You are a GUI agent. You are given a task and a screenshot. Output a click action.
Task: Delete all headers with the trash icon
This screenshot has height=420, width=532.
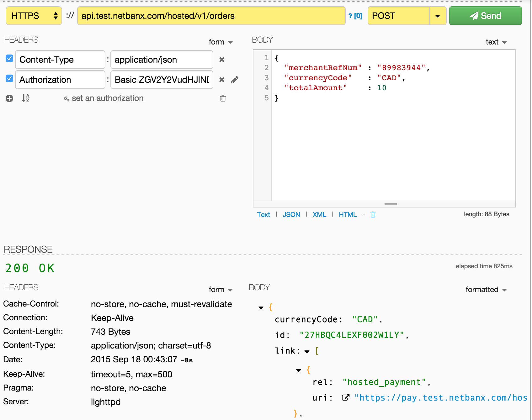pyautogui.click(x=223, y=98)
